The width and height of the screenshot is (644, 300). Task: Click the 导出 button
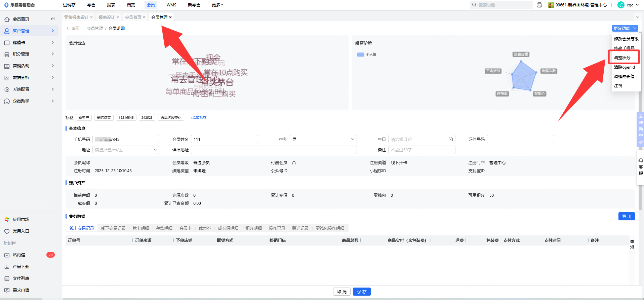tap(627, 216)
